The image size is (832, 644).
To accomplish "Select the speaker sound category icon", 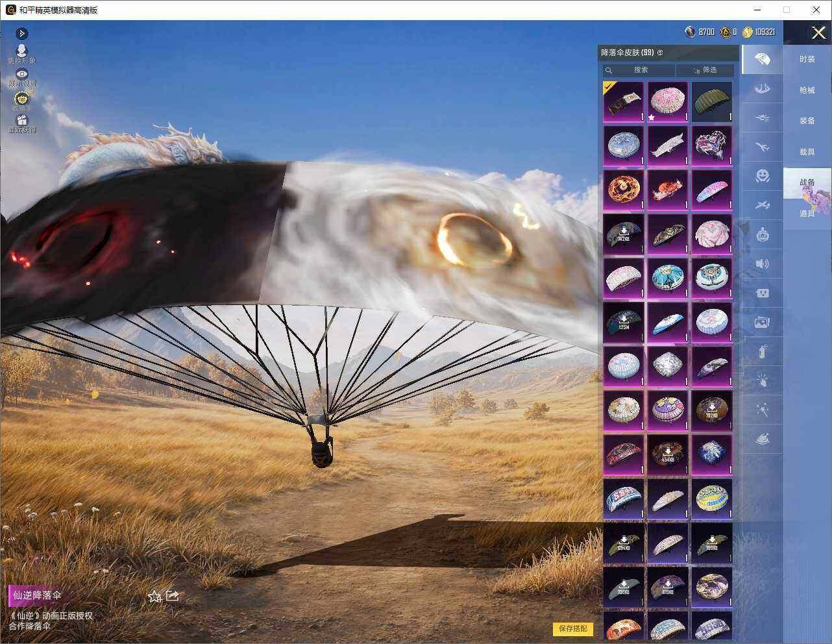I will (x=763, y=264).
